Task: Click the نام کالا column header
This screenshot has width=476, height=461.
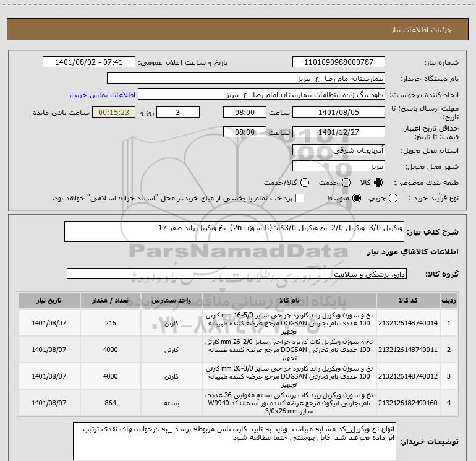Action: point(289,301)
